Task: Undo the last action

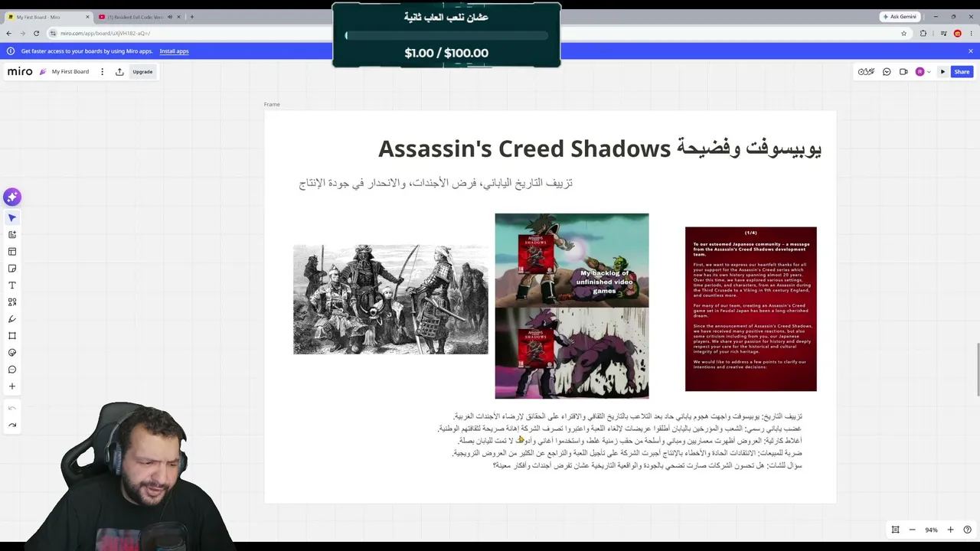Action: pos(11,409)
